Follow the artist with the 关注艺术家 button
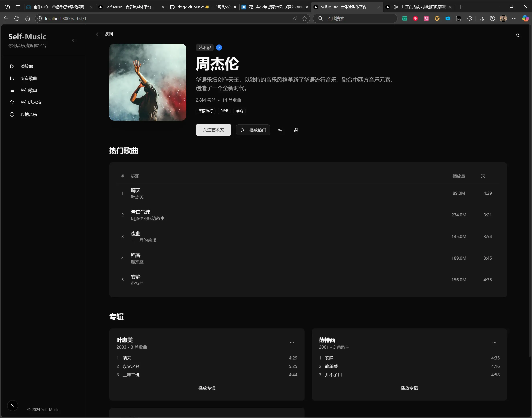 (213, 130)
